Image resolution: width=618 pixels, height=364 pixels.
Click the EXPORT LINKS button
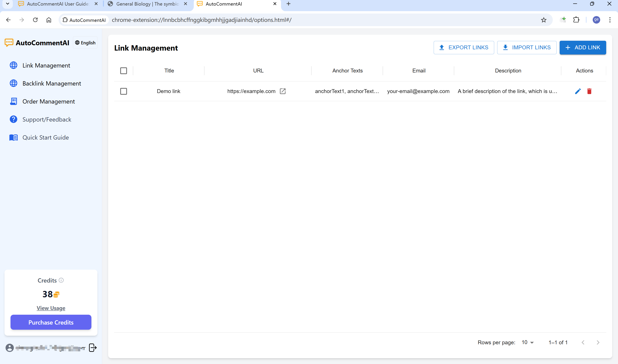463,48
